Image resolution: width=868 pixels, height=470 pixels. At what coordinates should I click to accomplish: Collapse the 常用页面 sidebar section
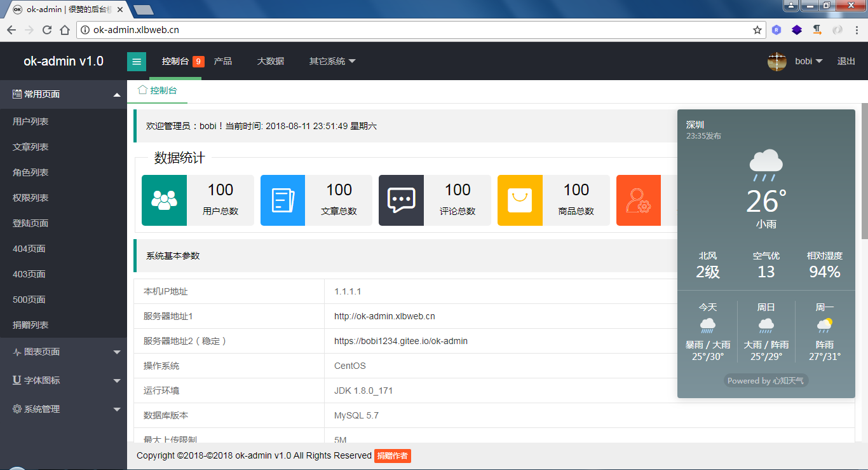64,93
